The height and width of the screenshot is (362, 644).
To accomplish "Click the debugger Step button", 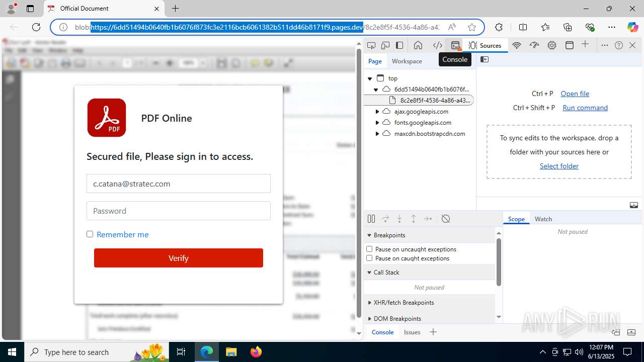I will (x=428, y=219).
